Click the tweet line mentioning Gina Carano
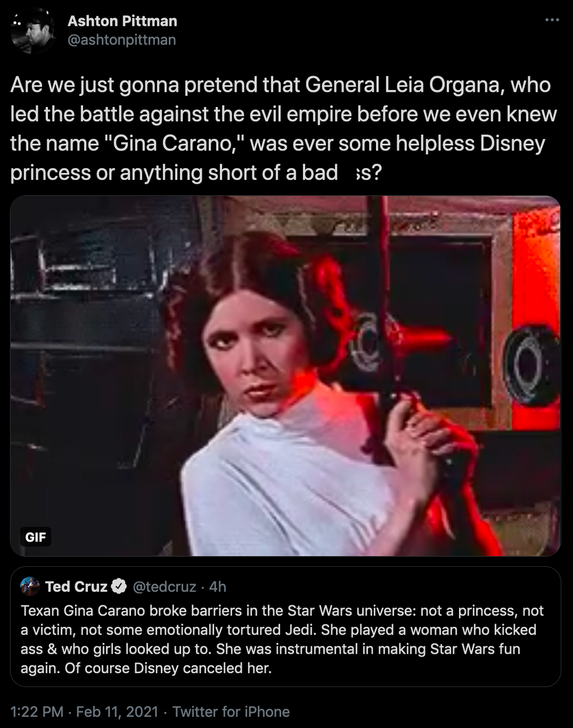The width and height of the screenshot is (573, 728). point(278,143)
